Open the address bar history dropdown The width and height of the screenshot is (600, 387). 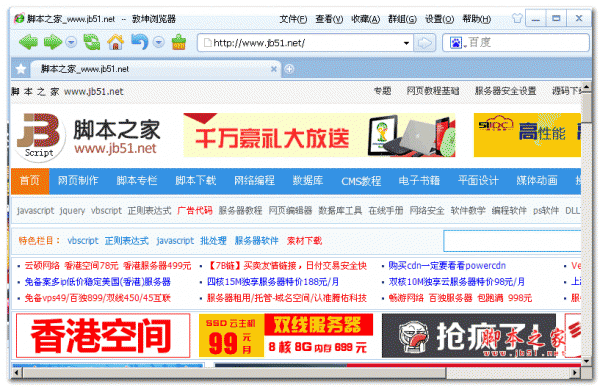406,43
